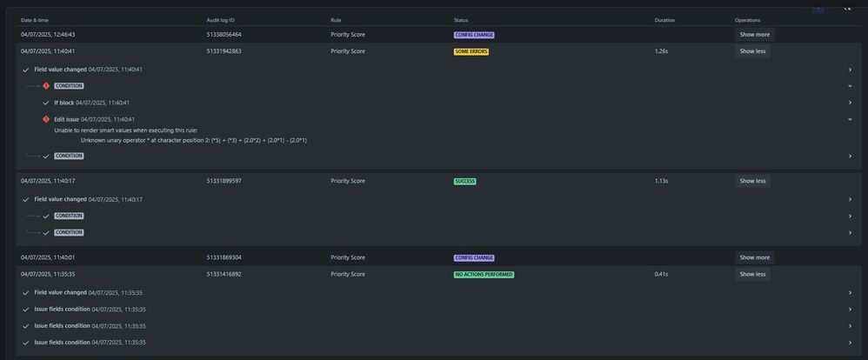This screenshot has height=360, width=868.
Task: Click the CONDITION badge beside the error icon
Action: click(x=69, y=86)
